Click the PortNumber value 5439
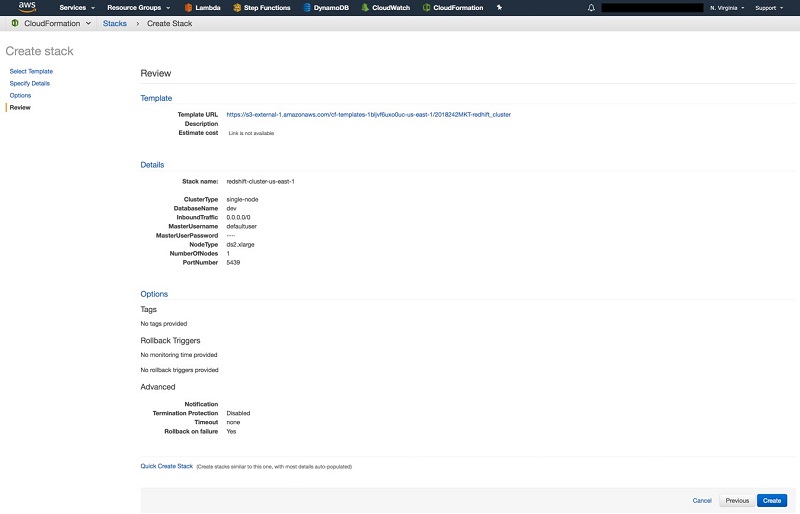This screenshot has width=800, height=514. point(233,262)
